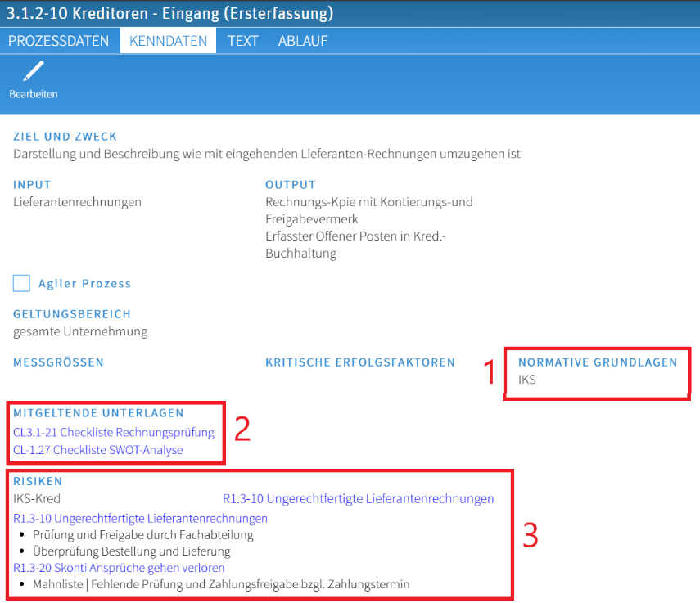Select the KENNDATEN tab
This screenshot has height=603, width=700.
(168, 41)
